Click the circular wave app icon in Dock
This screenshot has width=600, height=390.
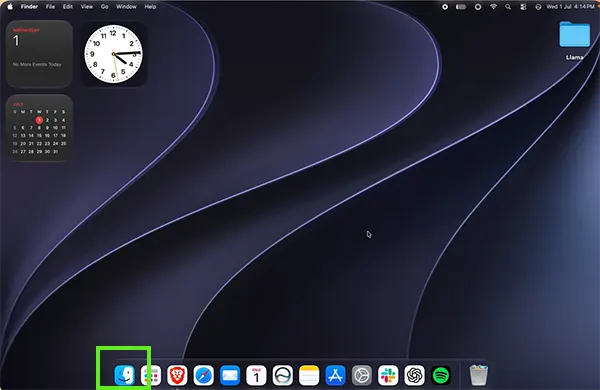click(x=283, y=375)
